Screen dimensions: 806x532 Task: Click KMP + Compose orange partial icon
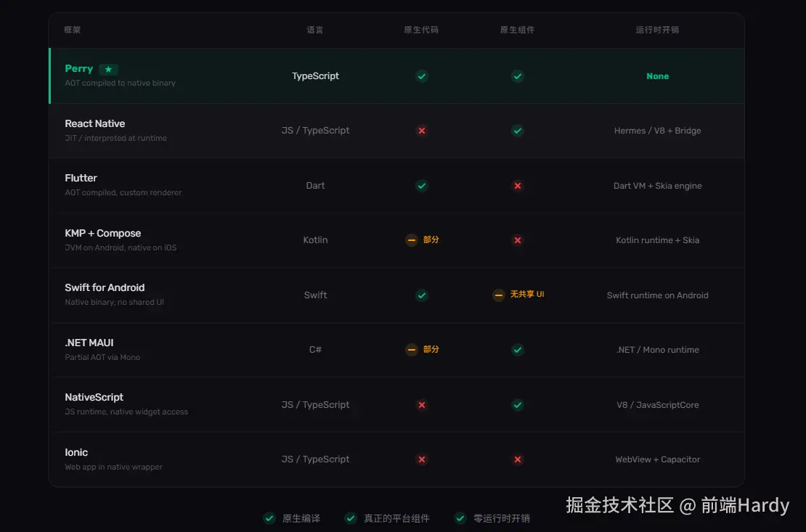(x=411, y=240)
